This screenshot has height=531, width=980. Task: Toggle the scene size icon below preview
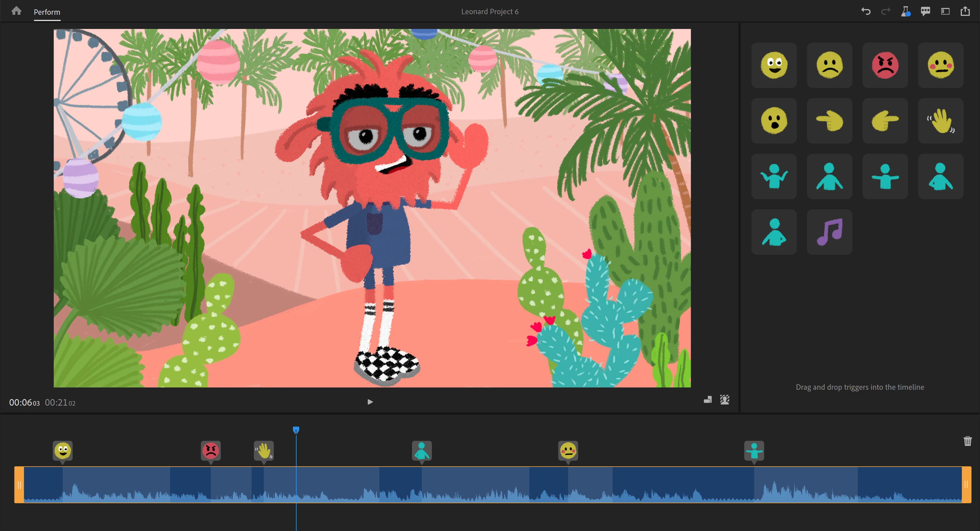click(707, 400)
